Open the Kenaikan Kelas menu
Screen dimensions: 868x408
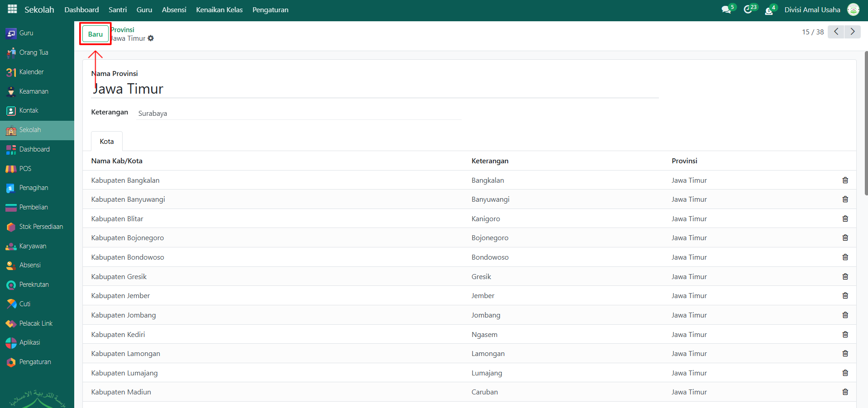point(219,9)
